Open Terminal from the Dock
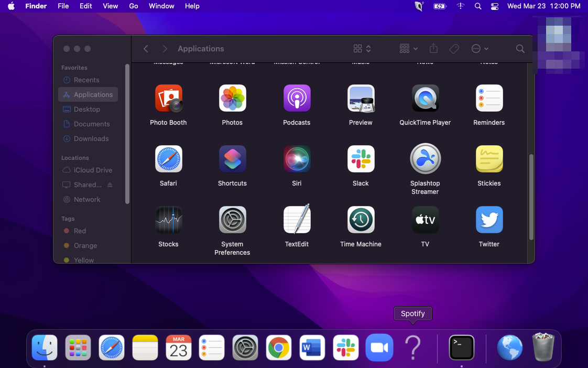588x368 pixels. click(462, 348)
